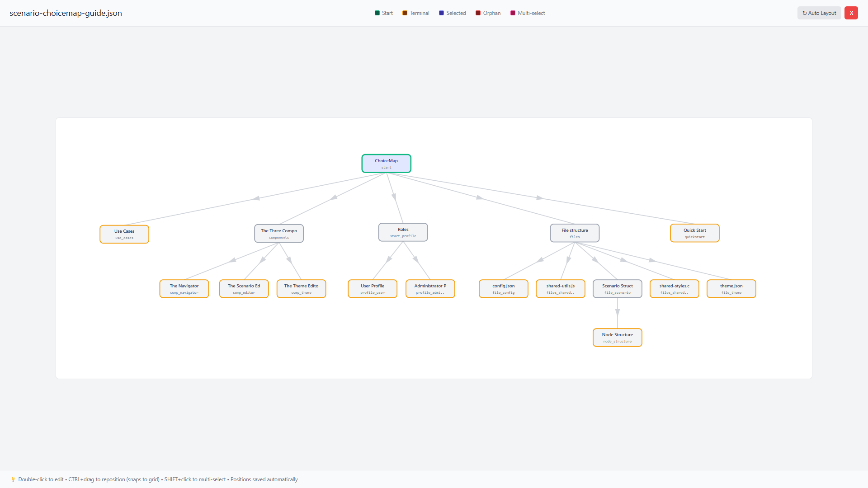Viewport: 868px width, 488px height.
Task: Select the theme.json node
Action: tap(731, 289)
